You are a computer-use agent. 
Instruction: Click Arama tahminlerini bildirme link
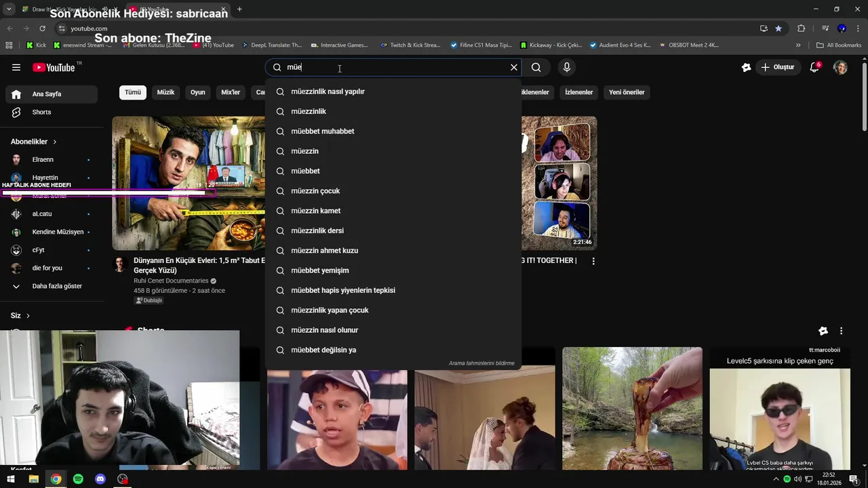coord(481,363)
